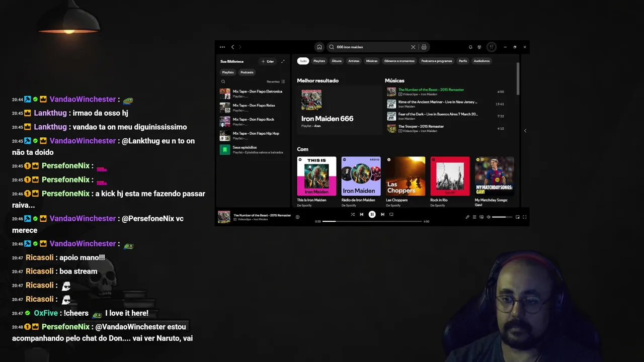Expand Your Library with the arrows icon
The width and height of the screenshot is (644, 362).
click(283, 61)
